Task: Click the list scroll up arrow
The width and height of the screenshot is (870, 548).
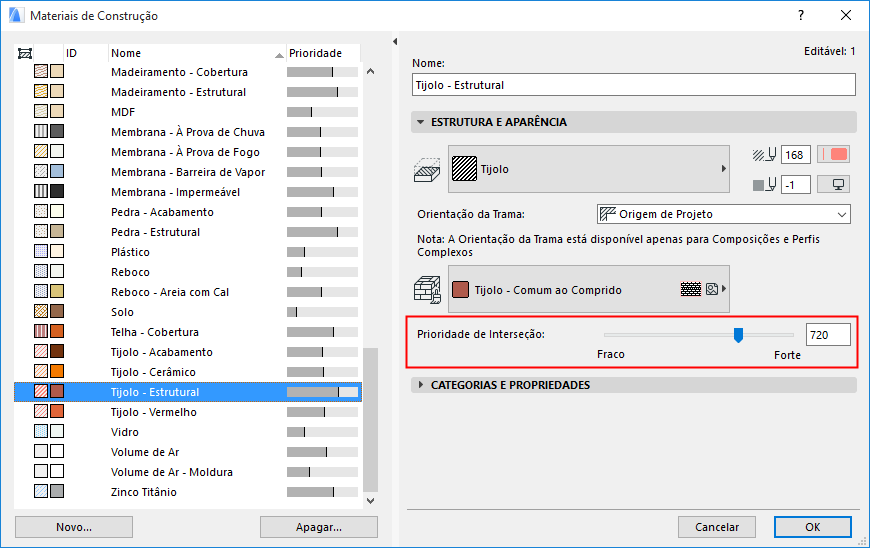Action: [371, 72]
